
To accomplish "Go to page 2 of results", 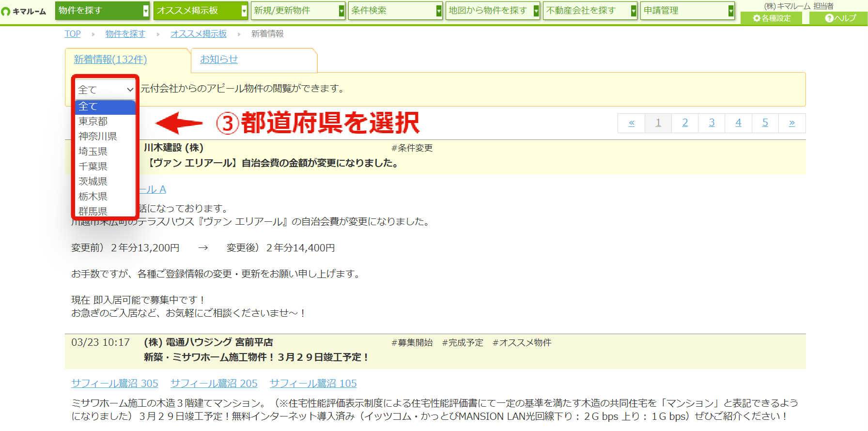I will click(x=685, y=123).
